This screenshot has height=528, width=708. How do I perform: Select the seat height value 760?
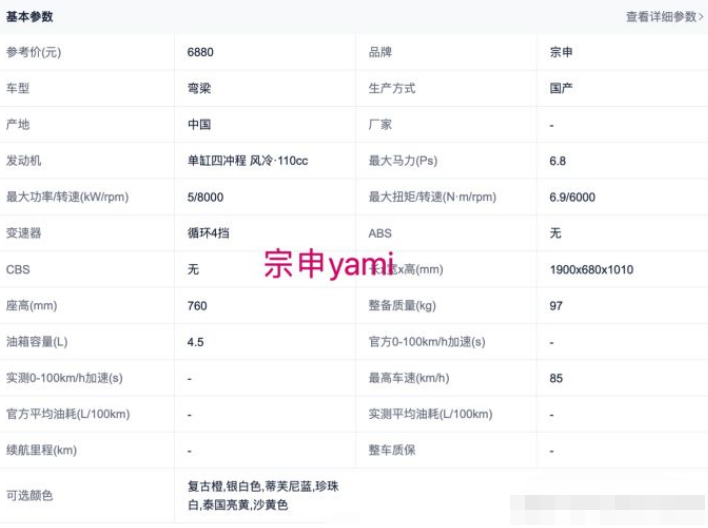[x=197, y=306]
